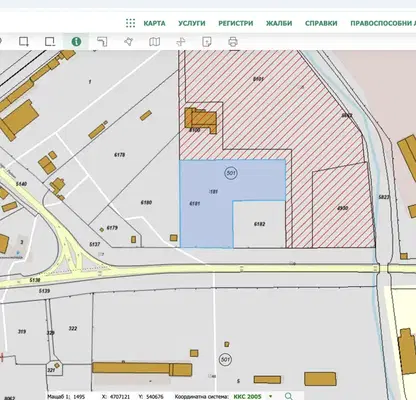Open the folded map layers icon
The width and height of the screenshot is (416, 400).
(154, 42)
